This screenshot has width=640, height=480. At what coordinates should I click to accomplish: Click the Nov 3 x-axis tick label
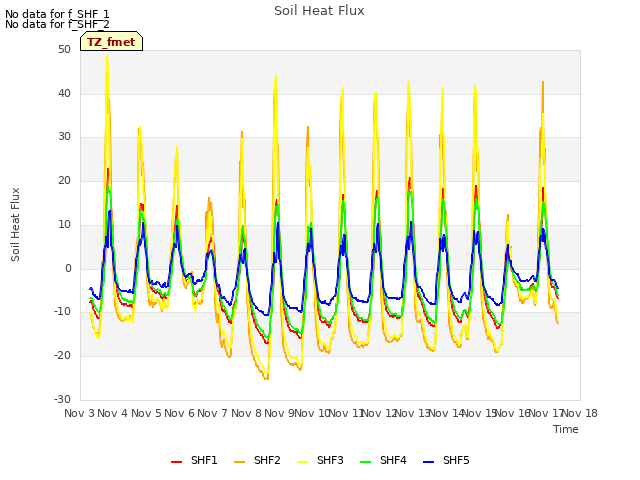(79, 413)
